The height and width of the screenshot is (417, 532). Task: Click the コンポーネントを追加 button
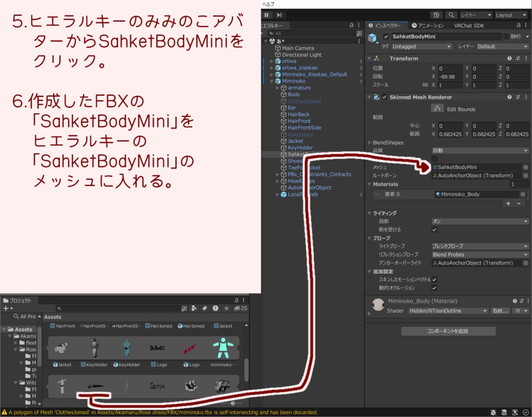coord(448,331)
